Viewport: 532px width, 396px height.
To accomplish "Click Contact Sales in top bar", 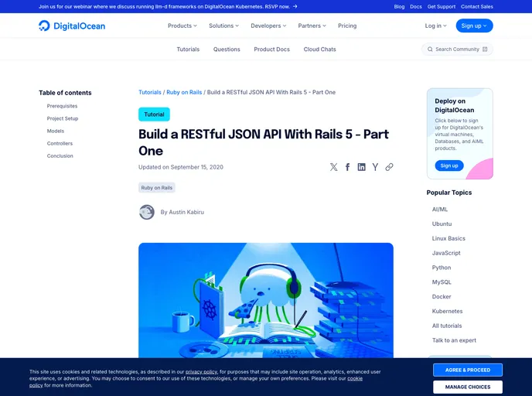I will pyautogui.click(x=476, y=6).
